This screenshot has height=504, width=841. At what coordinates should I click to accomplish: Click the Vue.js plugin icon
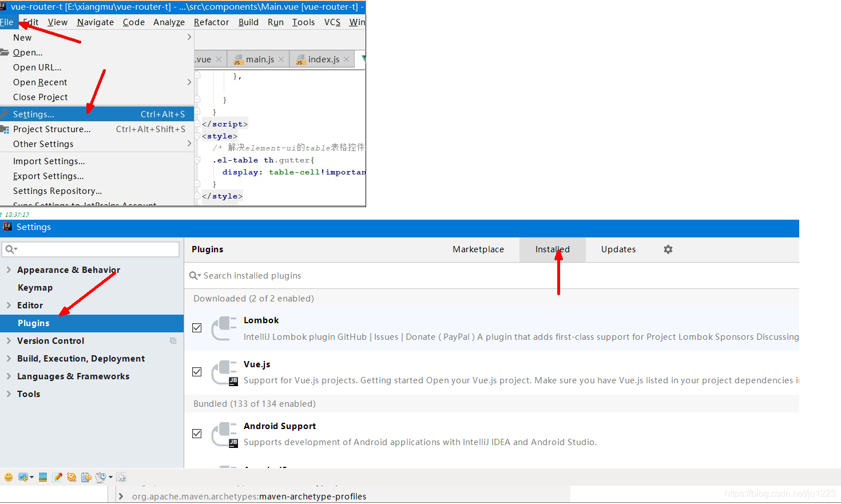point(224,372)
